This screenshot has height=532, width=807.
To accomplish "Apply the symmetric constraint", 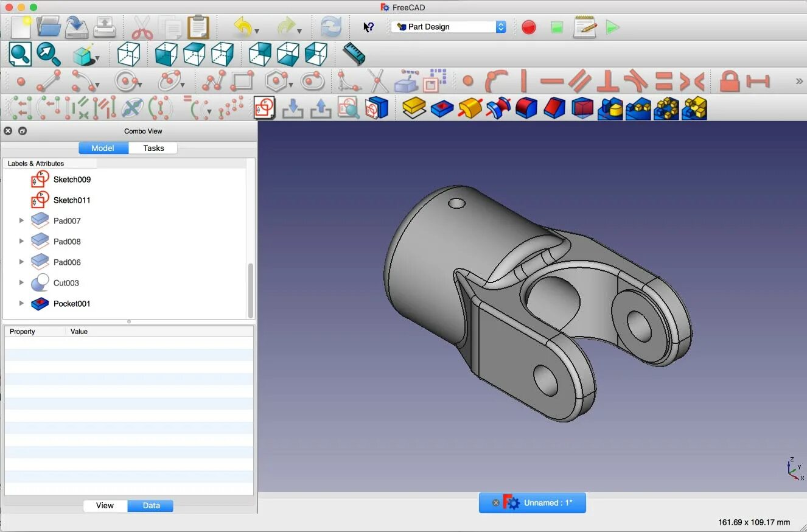I will [x=692, y=81].
